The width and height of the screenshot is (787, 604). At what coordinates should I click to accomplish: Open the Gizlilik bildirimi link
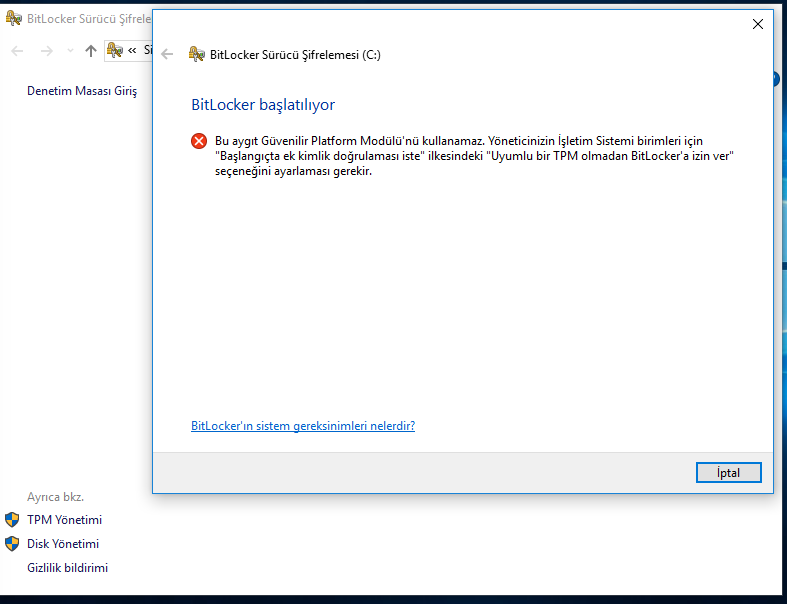[67, 568]
